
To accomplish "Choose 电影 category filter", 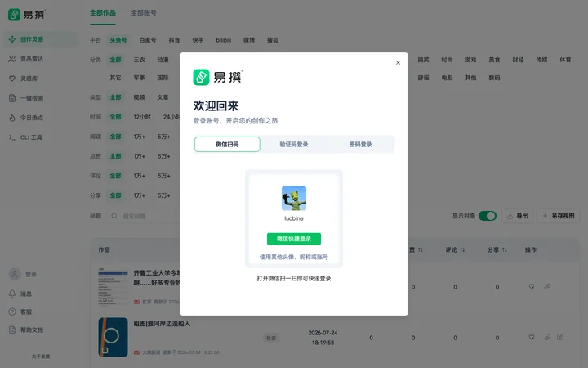I will tap(447, 78).
